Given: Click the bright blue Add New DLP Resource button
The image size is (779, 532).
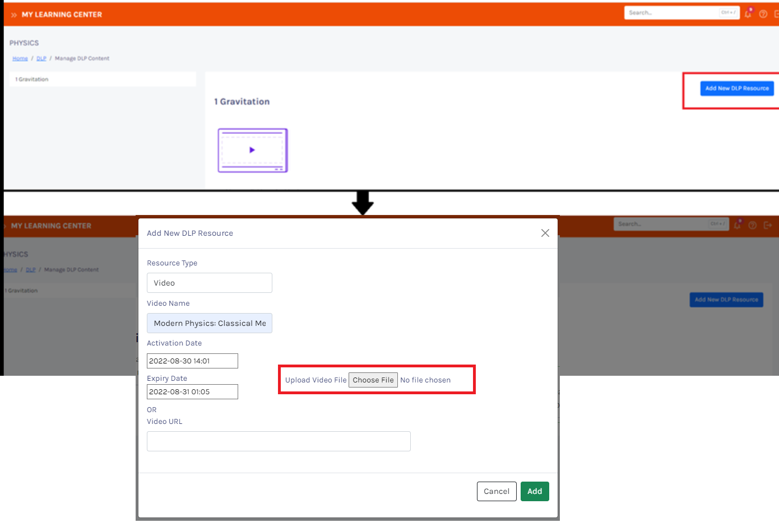Looking at the screenshot, I should [736, 88].
